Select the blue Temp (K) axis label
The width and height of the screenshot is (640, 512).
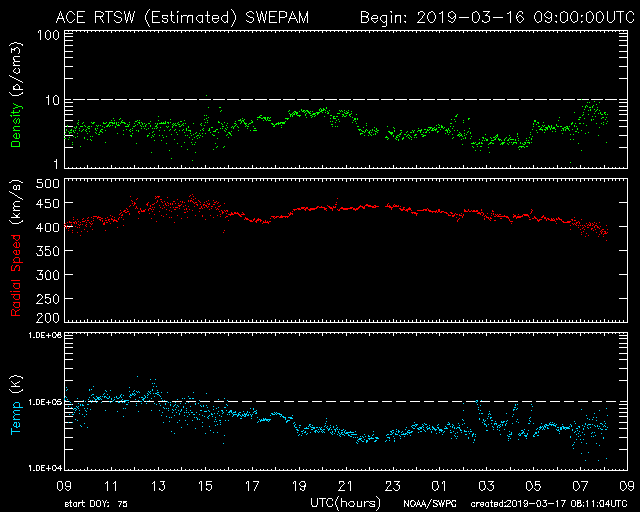(15, 405)
